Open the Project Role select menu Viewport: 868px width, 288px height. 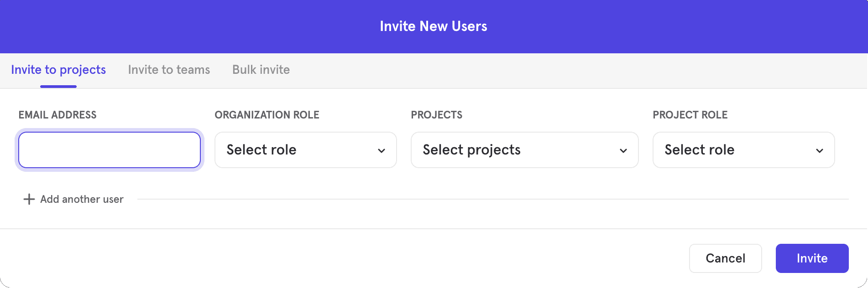pyautogui.click(x=743, y=150)
